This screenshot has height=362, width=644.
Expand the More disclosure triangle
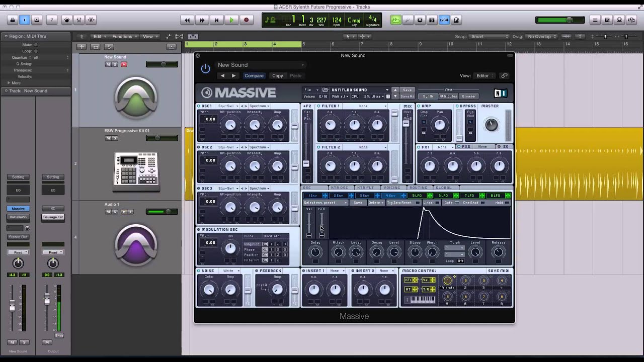click(9, 83)
